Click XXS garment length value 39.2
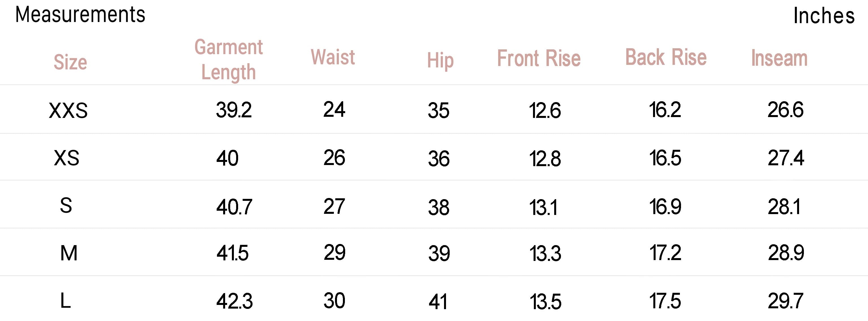This screenshot has width=868, height=321. (234, 110)
